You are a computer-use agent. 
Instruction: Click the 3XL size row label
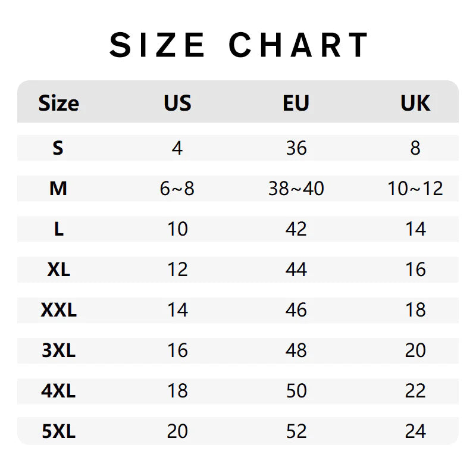click(58, 350)
